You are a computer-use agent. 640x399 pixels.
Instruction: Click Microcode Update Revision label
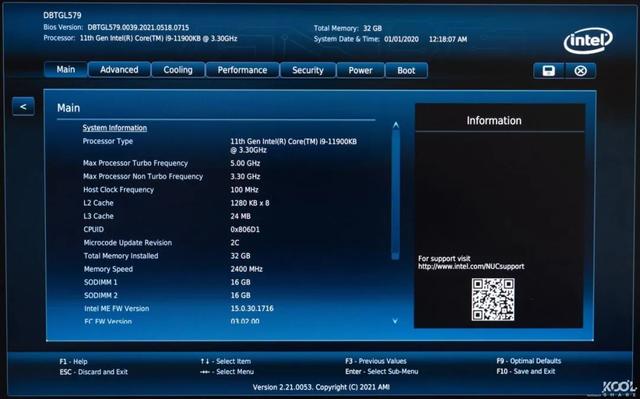128,243
